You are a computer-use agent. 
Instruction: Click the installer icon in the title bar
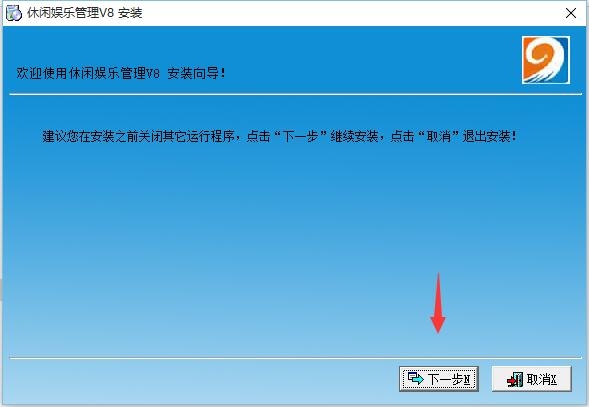pyautogui.click(x=14, y=13)
